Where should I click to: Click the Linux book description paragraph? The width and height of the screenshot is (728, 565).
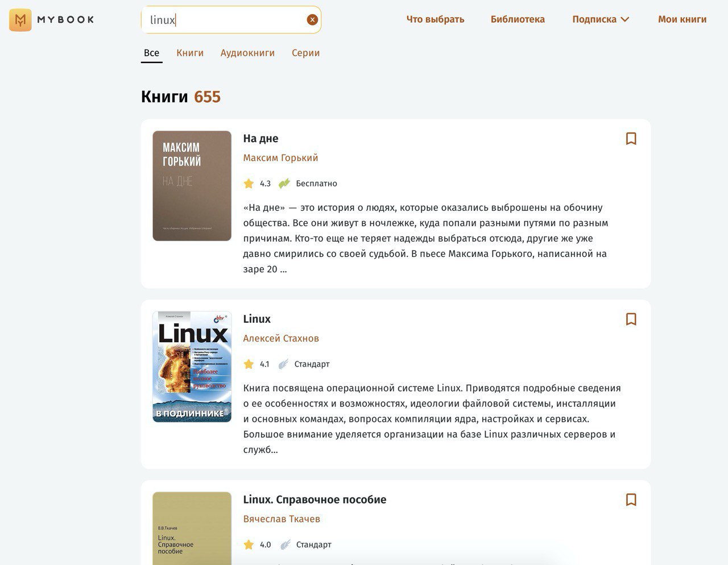[x=432, y=419]
